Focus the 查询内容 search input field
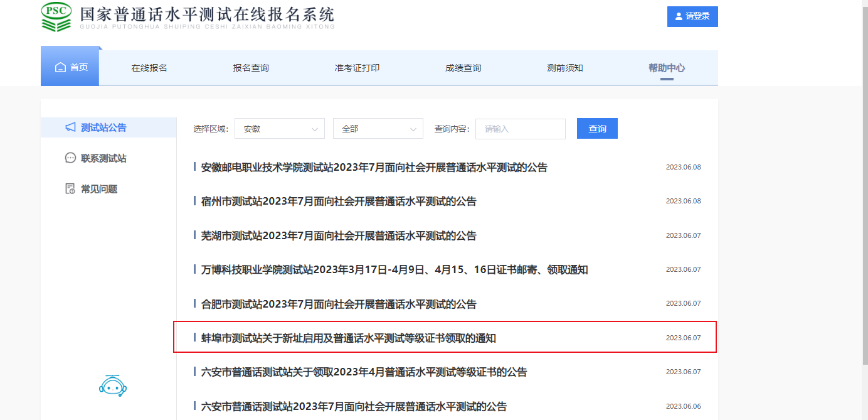The image size is (868, 420). click(520, 129)
